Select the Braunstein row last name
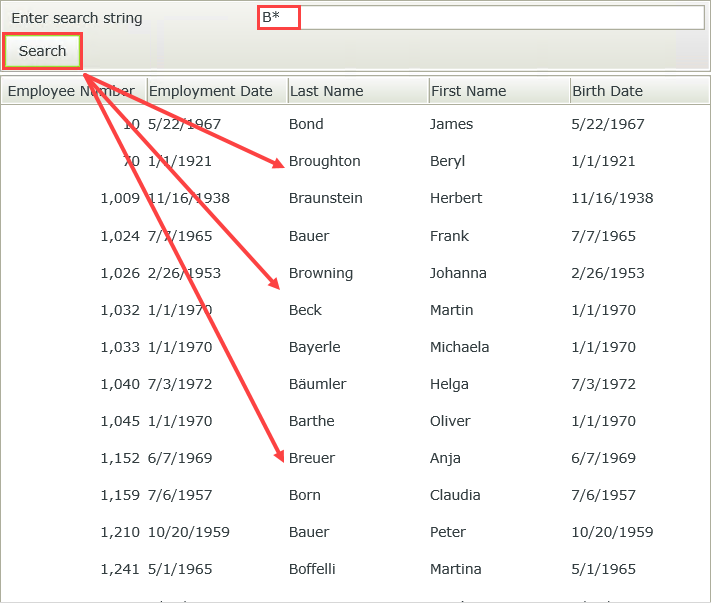This screenshot has height=603, width=711. click(326, 198)
